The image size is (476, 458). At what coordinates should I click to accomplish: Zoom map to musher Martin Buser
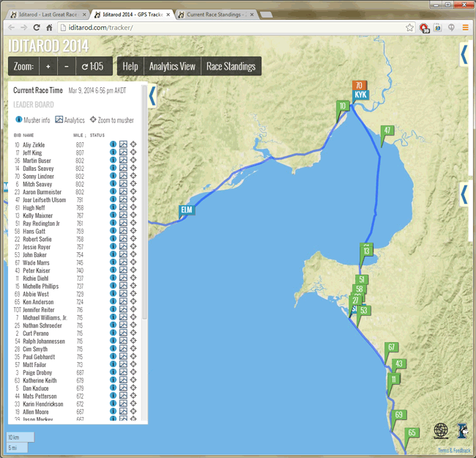click(133, 160)
